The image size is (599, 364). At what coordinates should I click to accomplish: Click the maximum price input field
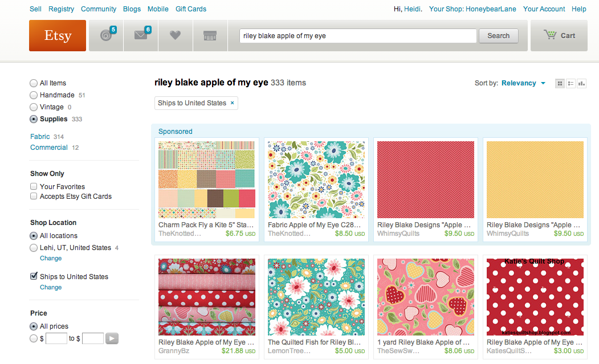pyautogui.click(x=93, y=338)
